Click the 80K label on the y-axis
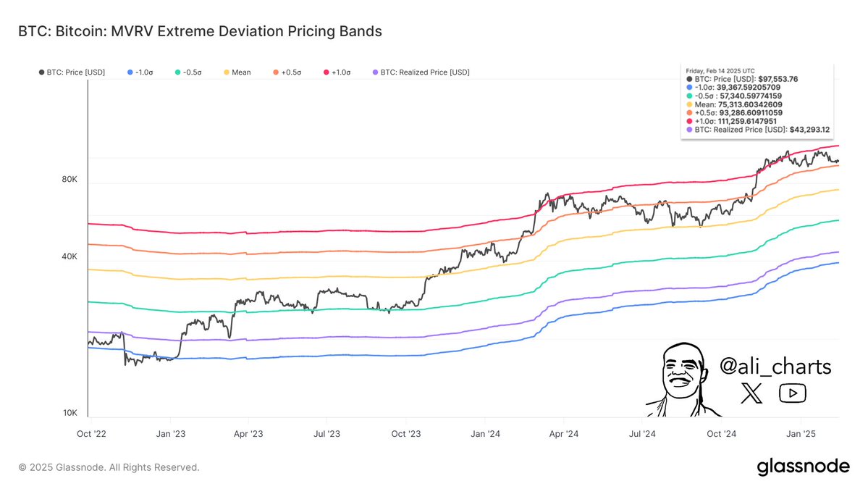The image size is (868, 489). pos(69,179)
